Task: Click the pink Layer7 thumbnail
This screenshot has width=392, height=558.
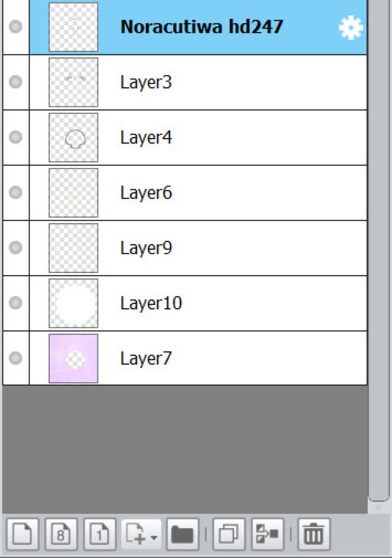Action: tap(73, 358)
